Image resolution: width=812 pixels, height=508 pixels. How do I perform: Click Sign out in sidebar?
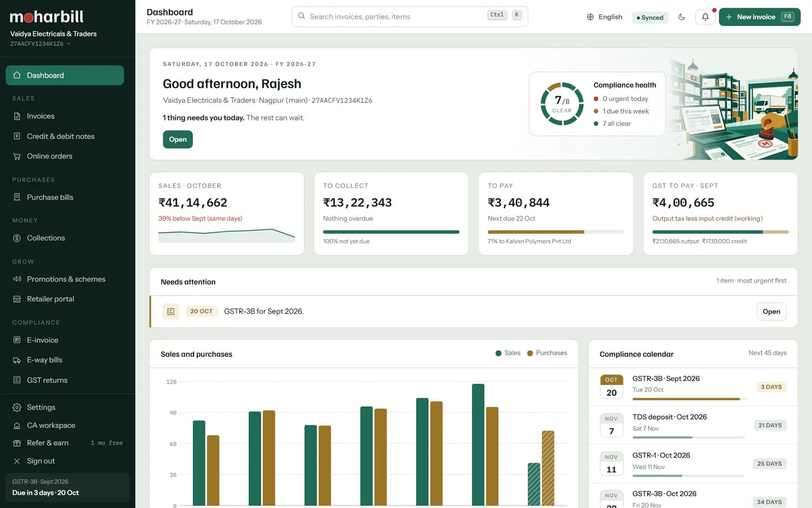pos(64,461)
